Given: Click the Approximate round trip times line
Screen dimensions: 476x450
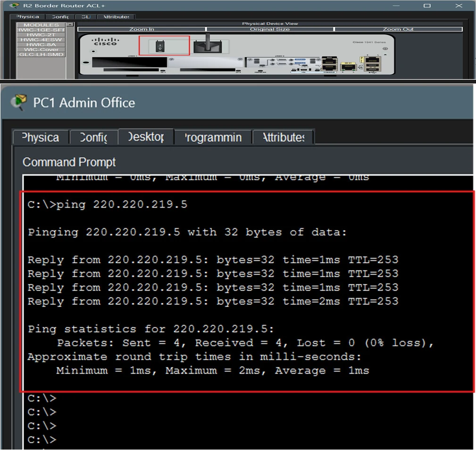Looking at the screenshot, I should [x=194, y=357].
